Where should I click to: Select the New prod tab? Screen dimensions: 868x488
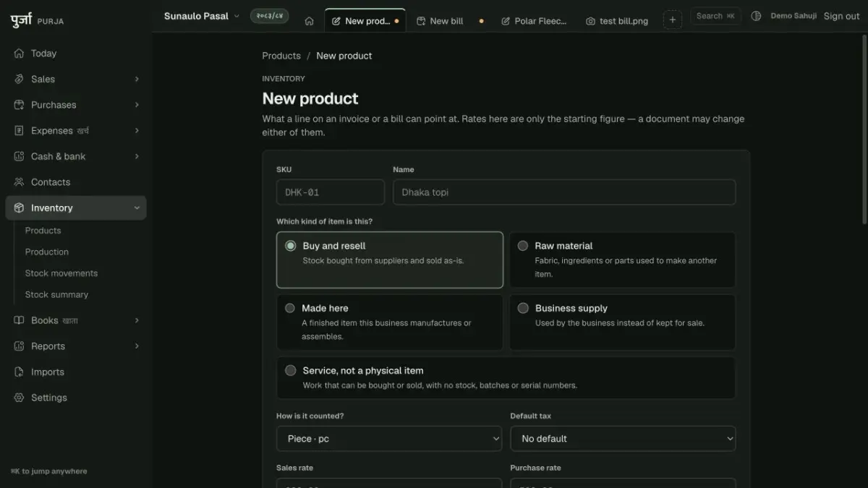(x=365, y=20)
